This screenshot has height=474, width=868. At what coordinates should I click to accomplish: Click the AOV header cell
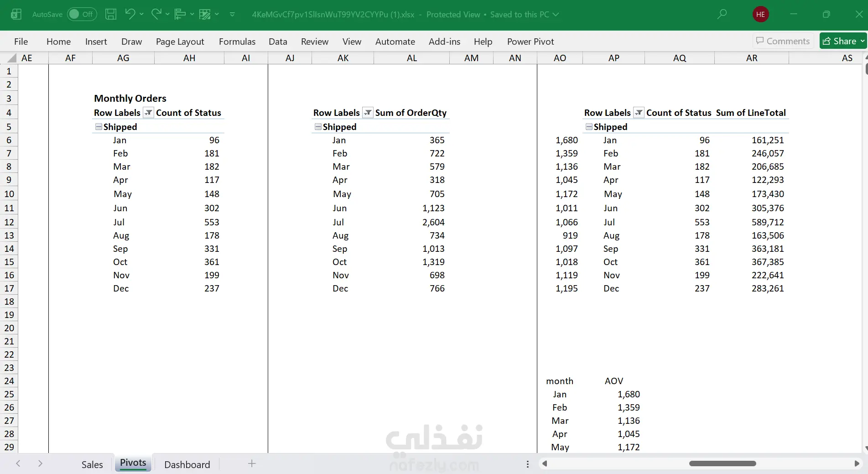click(614, 381)
